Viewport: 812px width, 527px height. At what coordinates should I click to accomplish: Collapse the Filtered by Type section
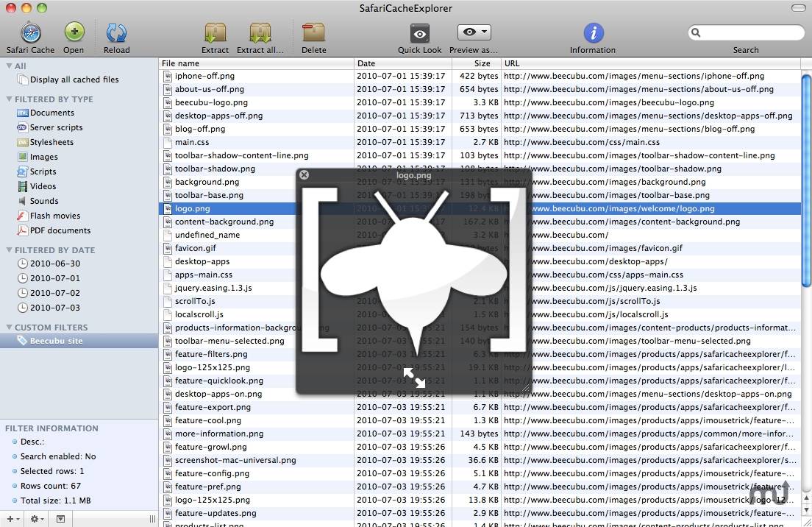pos(9,99)
